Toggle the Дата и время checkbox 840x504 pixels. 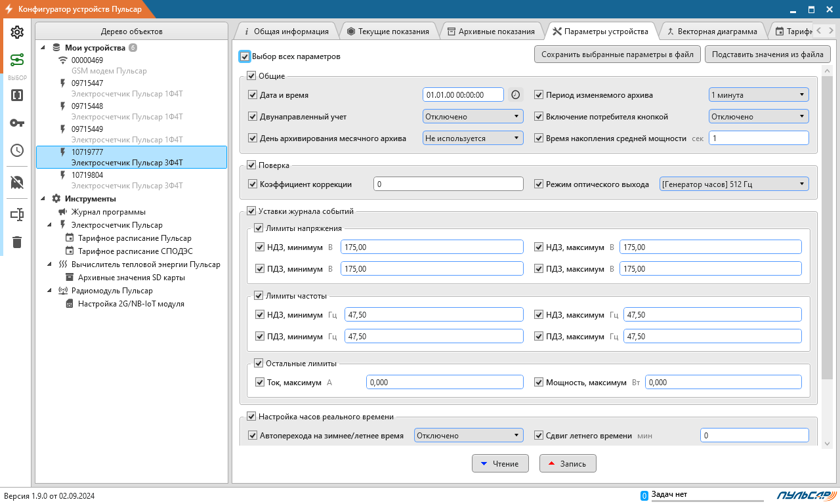click(x=253, y=95)
